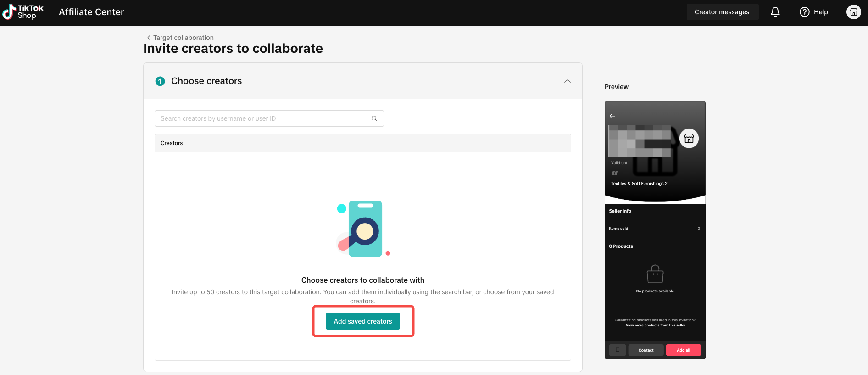Click search magnifier icon in creators field
Image resolution: width=868 pixels, height=375 pixels.
(374, 118)
